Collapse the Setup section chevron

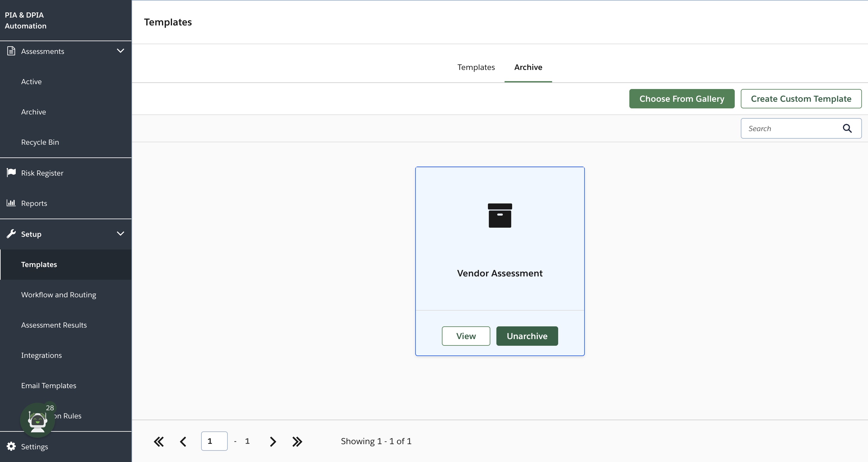[x=120, y=234]
